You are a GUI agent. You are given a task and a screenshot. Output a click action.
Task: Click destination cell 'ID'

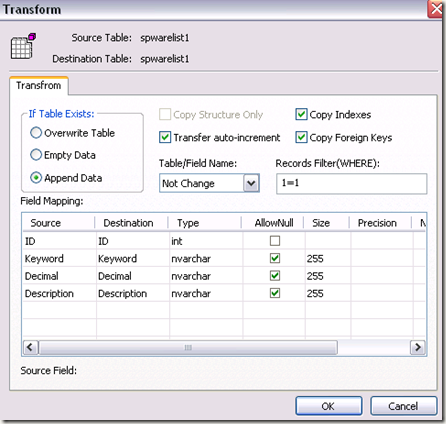point(133,241)
